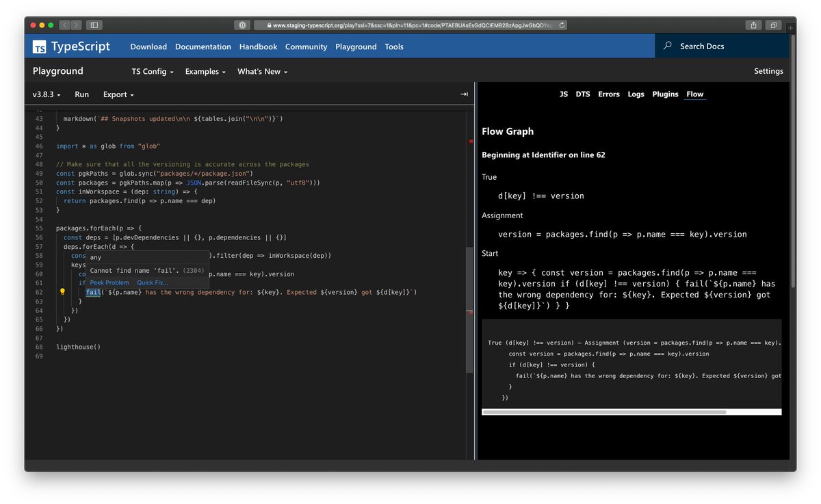Open a new tab with the plus button
The width and height of the screenshot is (821, 504).
pos(791,27)
